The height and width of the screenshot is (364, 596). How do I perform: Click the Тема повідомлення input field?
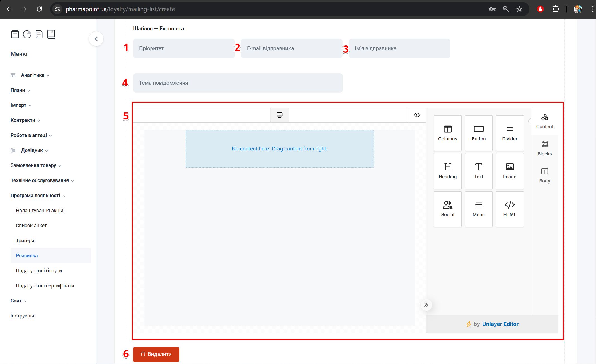238,83
